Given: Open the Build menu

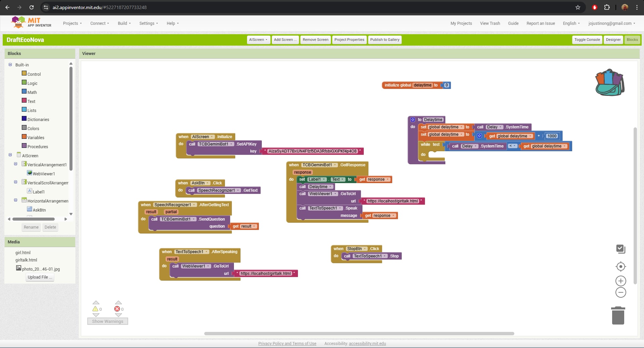Looking at the screenshot, I should (124, 23).
